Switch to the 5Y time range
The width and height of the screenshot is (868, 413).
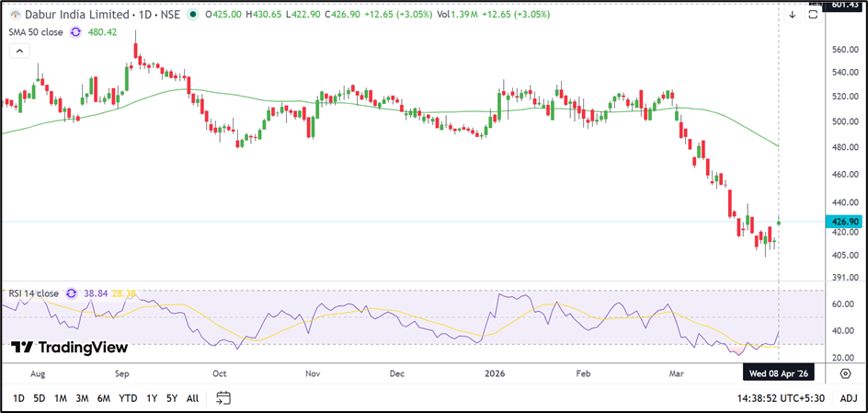pos(171,398)
